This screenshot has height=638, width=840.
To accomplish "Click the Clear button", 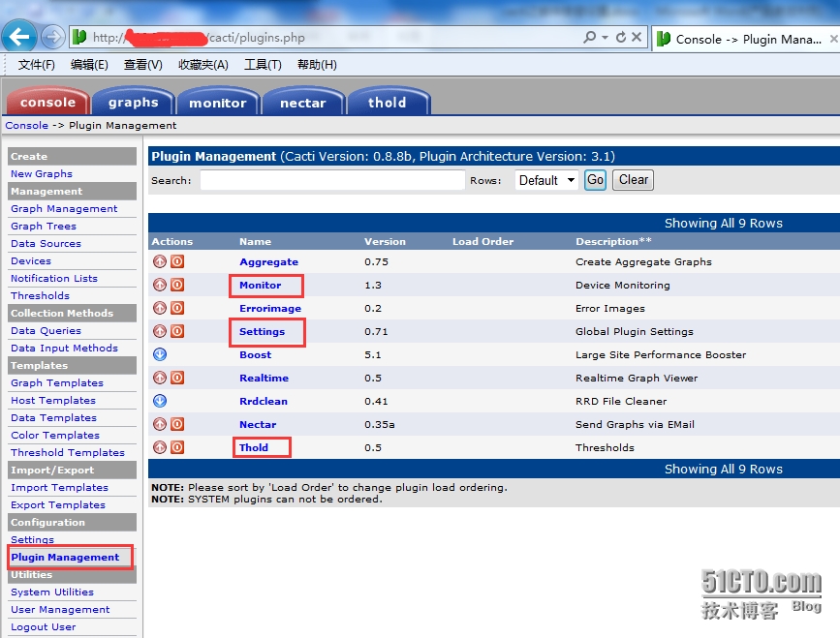I will (634, 180).
